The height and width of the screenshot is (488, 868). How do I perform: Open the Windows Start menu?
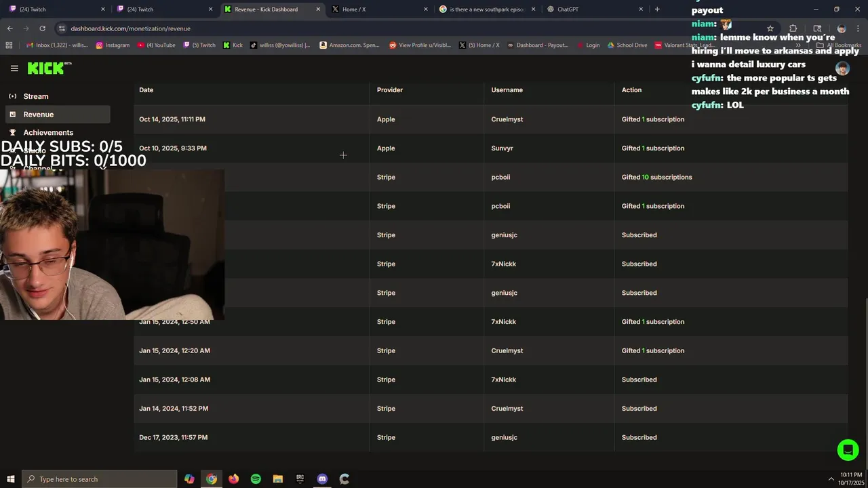click(10, 479)
